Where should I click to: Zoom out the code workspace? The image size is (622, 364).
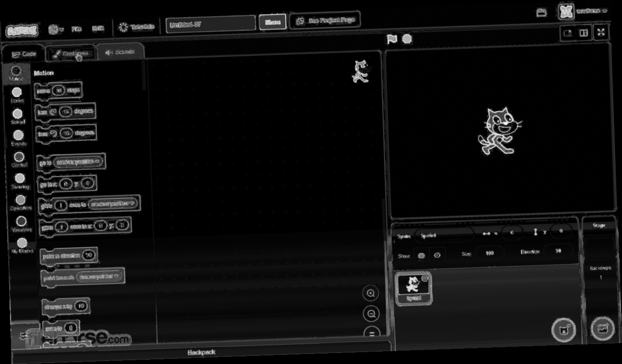(371, 313)
